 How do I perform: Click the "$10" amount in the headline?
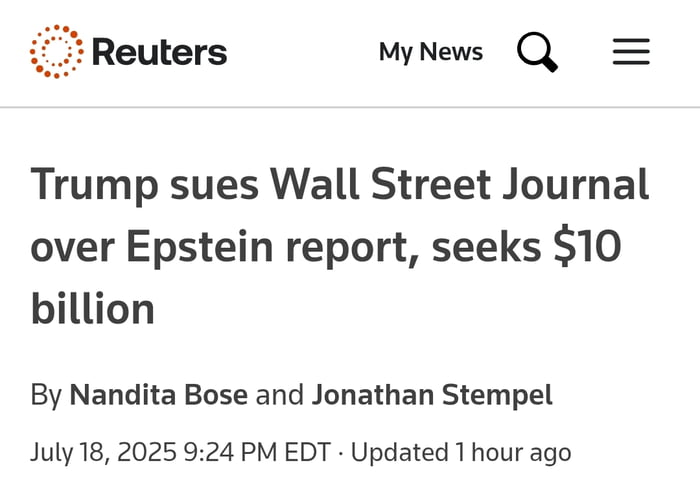[x=586, y=247]
